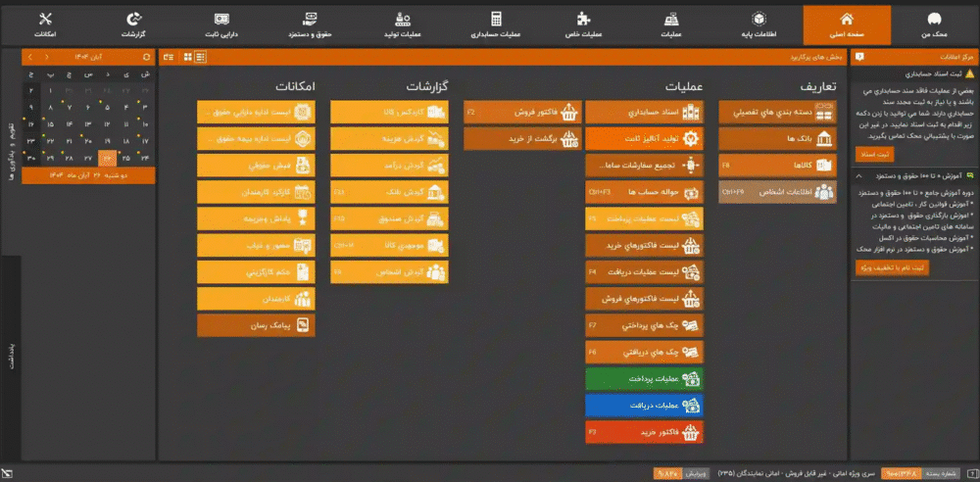The height and width of the screenshot is (482, 980).
Task: Click the ثبت نام با تخفیف ویژه button
Action: point(892,267)
